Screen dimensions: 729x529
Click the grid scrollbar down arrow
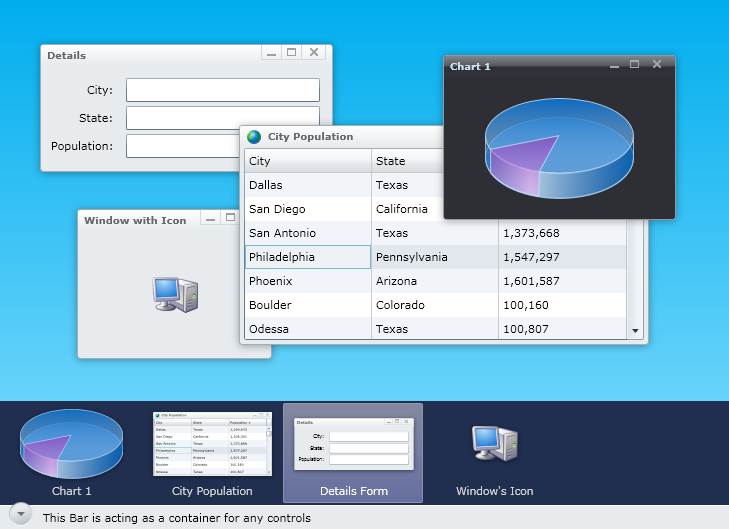(x=635, y=331)
